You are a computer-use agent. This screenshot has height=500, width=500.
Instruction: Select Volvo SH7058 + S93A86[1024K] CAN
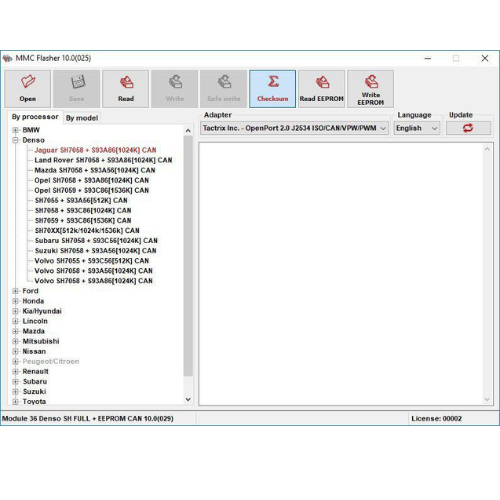[x=94, y=281]
